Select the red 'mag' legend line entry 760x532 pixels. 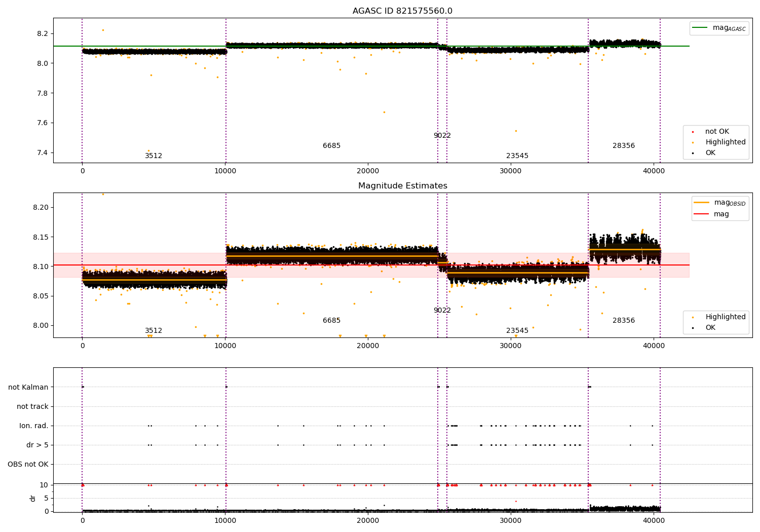point(711,214)
